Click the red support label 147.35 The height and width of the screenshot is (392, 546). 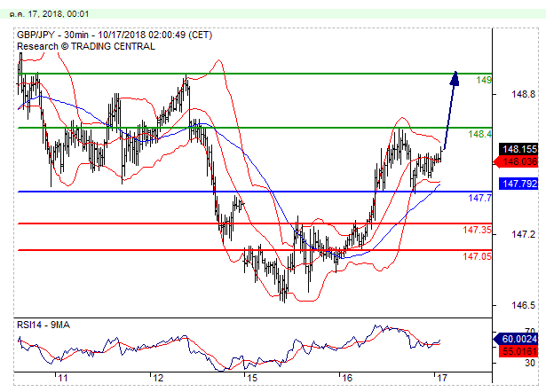click(477, 230)
